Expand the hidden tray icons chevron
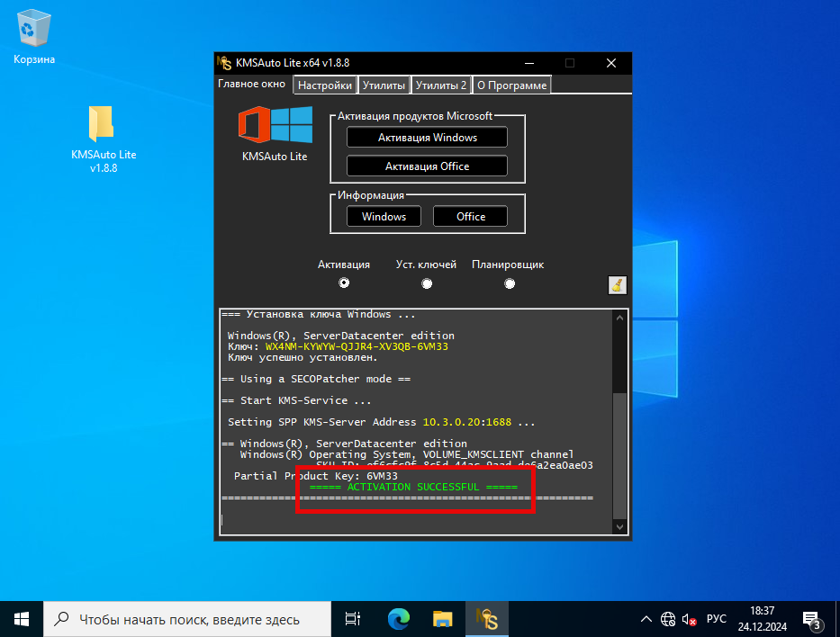 click(x=646, y=618)
